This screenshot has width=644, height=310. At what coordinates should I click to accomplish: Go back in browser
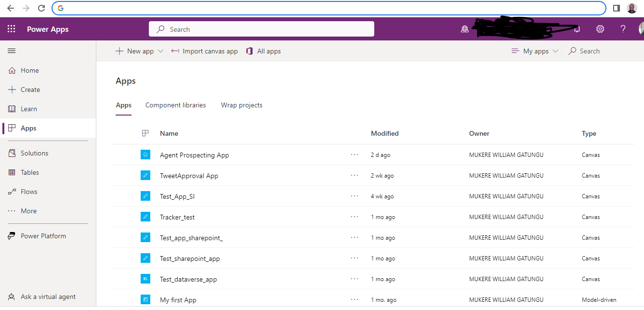(x=11, y=8)
